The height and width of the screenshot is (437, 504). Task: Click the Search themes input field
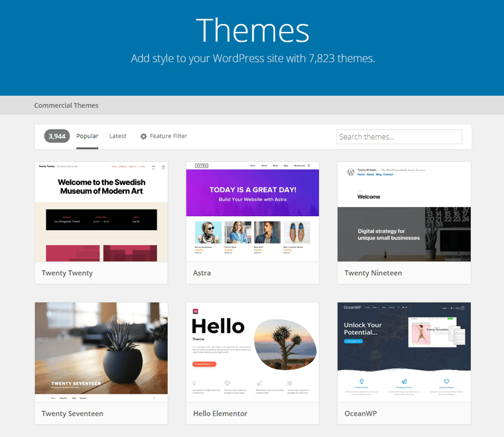(x=399, y=137)
